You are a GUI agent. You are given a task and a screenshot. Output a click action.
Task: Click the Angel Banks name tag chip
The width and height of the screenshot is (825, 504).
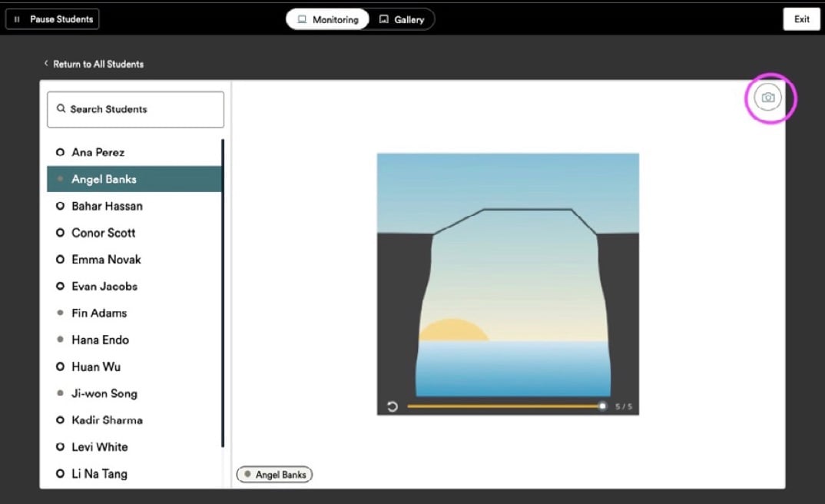click(x=274, y=475)
